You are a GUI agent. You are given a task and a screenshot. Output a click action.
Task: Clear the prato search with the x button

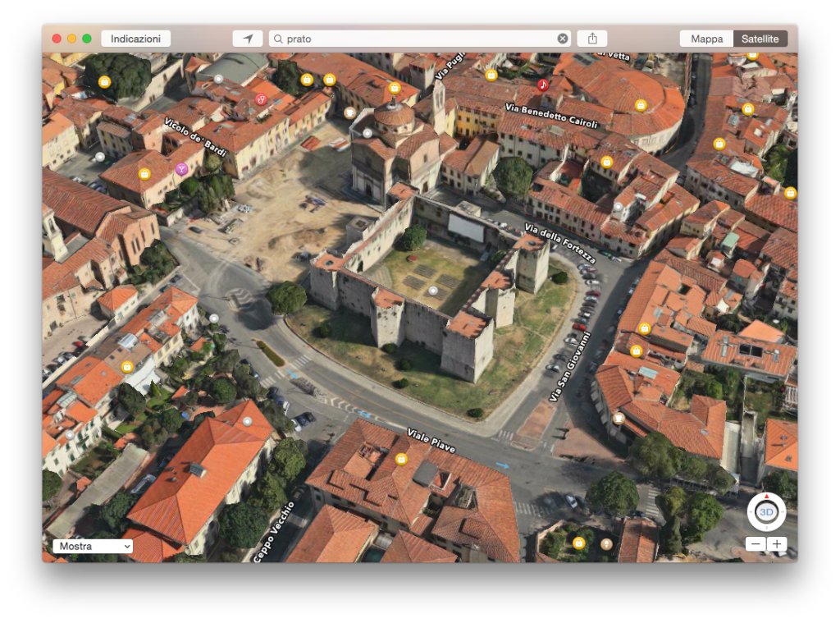coord(563,38)
